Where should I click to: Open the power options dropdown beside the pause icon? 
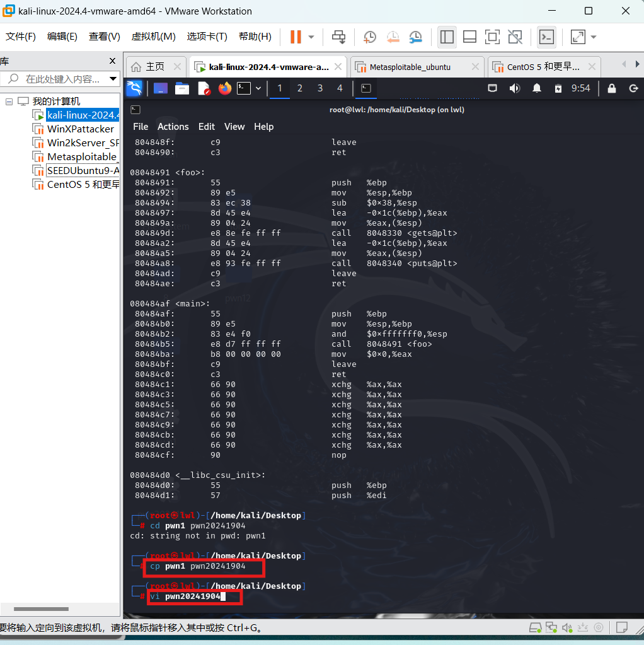pyautogui.click(x=311, y=37)
